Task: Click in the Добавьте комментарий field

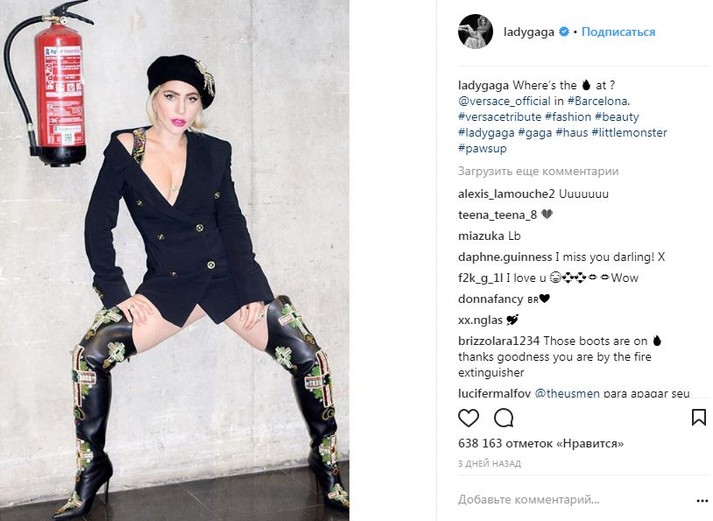Action: pyautogui.click(x=528, y=500)
